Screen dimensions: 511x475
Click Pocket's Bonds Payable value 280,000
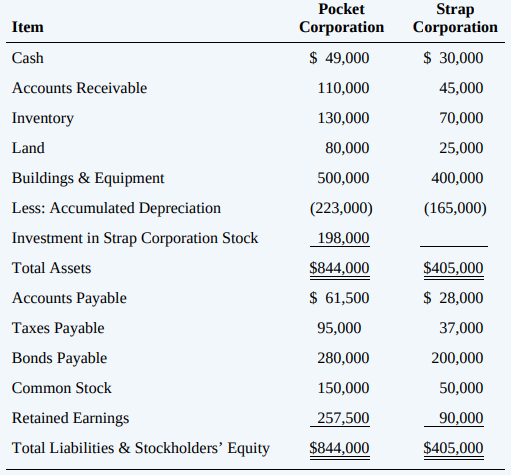(x=343, y=358)
